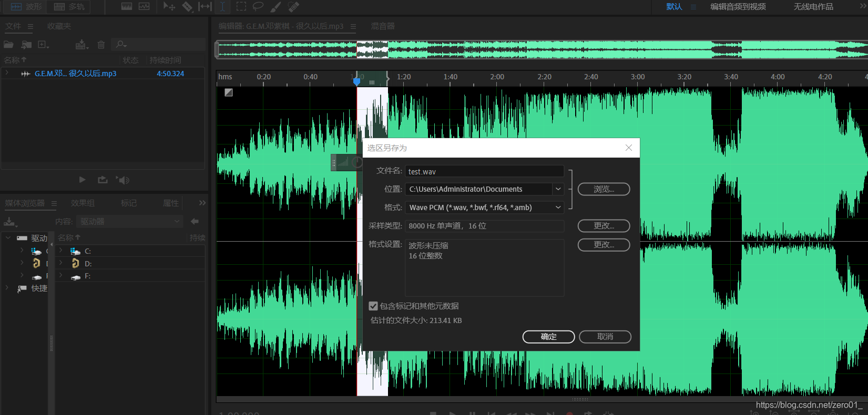Screen dimensions: 868x415
Task: Click the blue playhead marker on timeline
Action: click(x=357, y=81)
